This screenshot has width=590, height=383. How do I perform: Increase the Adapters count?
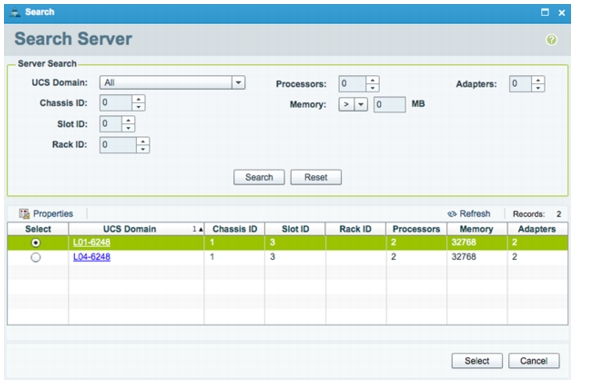click(x=538, y=80)
